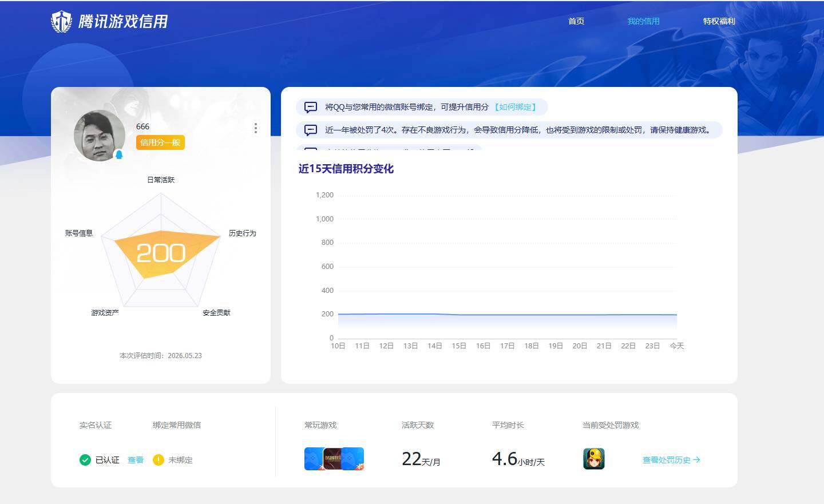Click the 15日 label on chart axis
The height and width of the screenshot is (504, 824).
tap(459, 346)
